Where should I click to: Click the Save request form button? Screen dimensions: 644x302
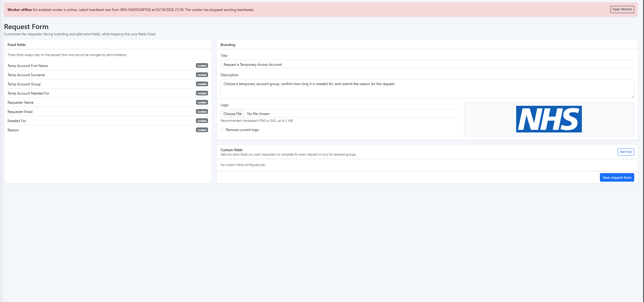[617, 178]
